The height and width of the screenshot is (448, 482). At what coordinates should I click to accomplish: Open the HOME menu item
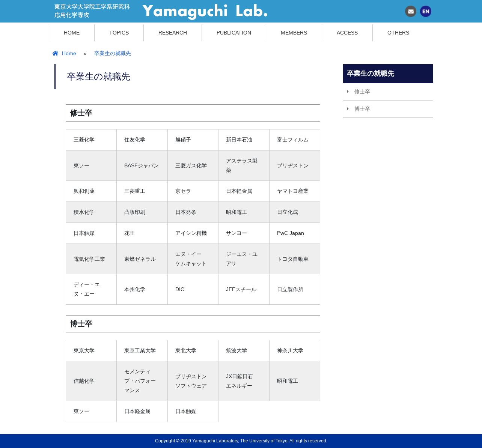[72, 33]
